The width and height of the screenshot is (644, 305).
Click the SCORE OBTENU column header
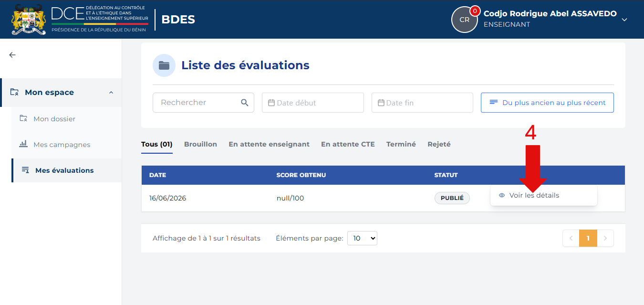[301, 175]
